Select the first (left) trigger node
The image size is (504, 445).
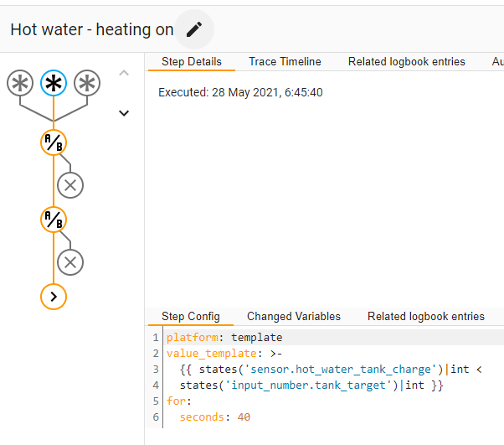(x=20, y=83)
